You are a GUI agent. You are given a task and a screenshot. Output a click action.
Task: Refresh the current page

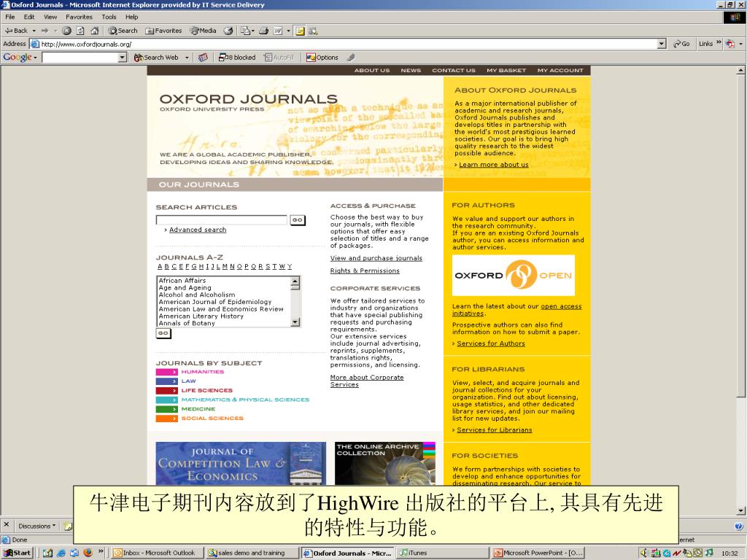click(80, 31)
